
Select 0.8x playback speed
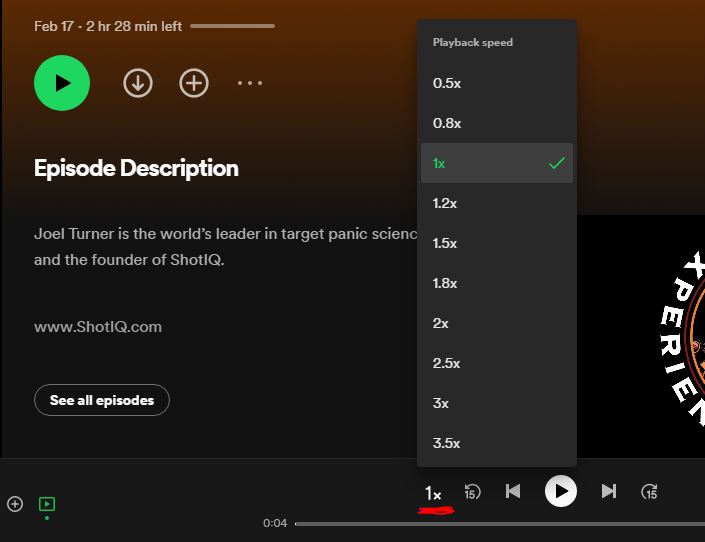497,123
